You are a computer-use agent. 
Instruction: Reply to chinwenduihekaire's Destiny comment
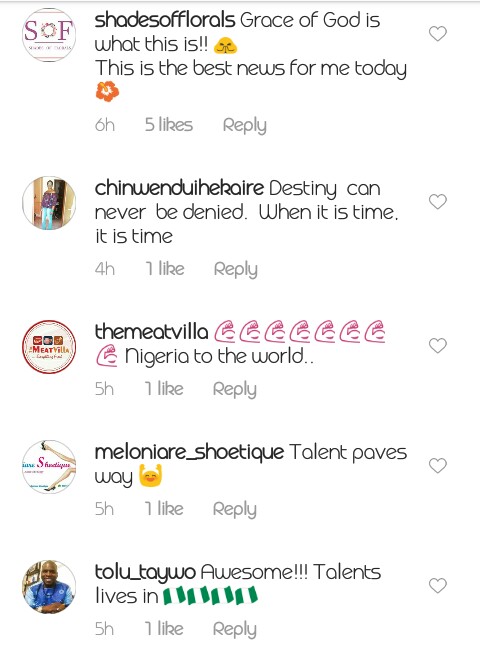coord(236,270)
